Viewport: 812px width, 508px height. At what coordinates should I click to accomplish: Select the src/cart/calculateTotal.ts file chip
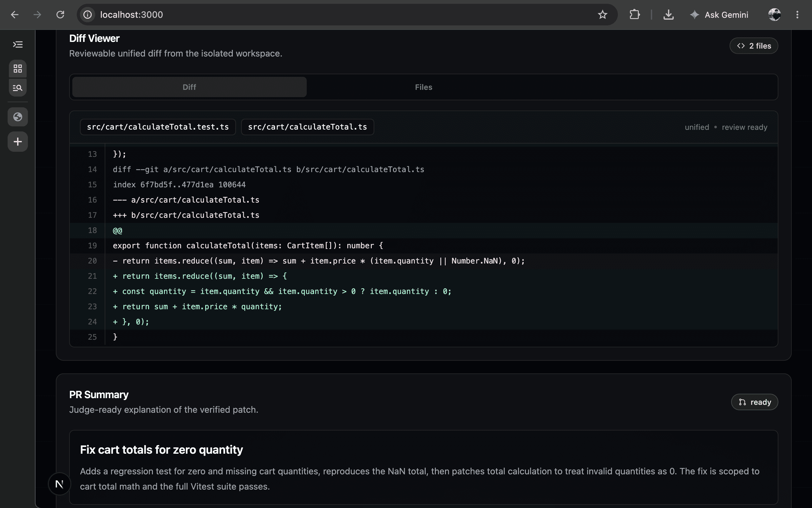pos(307,127)
